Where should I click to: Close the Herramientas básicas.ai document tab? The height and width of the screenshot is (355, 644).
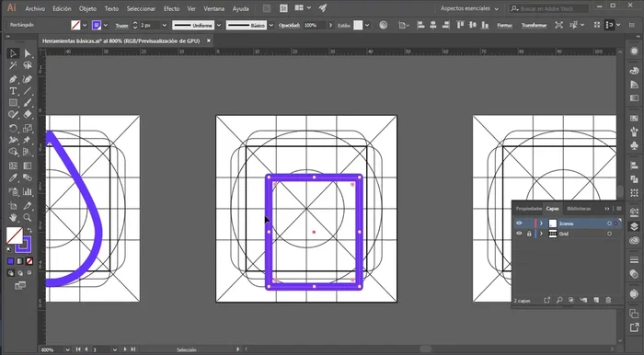coord(209,40)
